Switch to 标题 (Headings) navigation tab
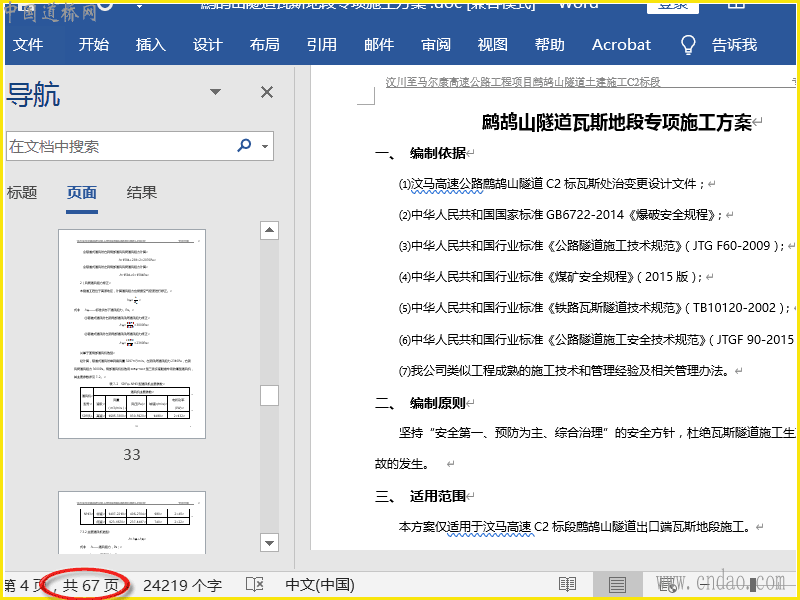800x600 pixels. [x=22, y=193]
